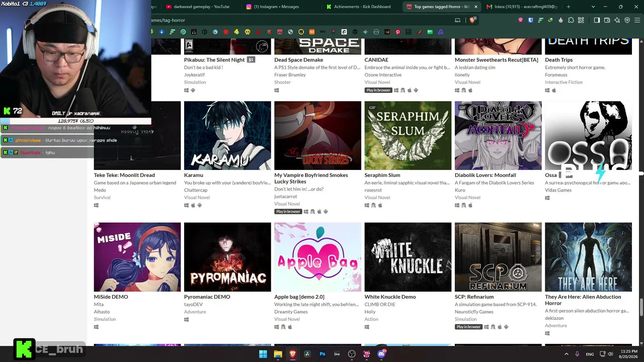Click the Survival genre under Teke Teke
Screen dimensions: 644x362
tap(102, 198)
